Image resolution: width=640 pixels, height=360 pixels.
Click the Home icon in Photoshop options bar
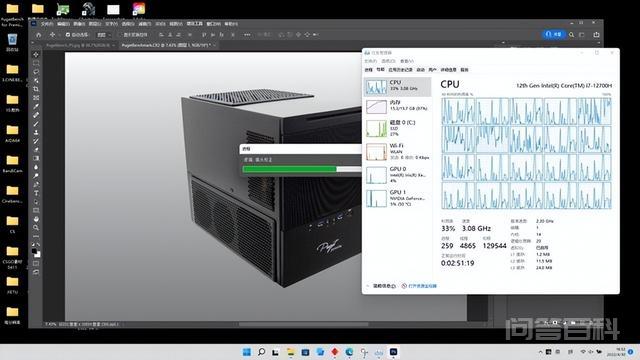(x=38, y=35)
